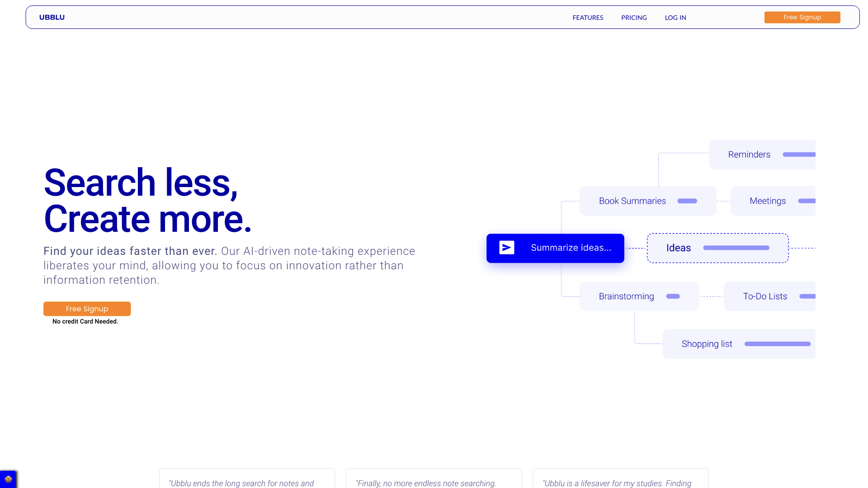
Task: Click the header Free Signup button
Action: [802, 17]
